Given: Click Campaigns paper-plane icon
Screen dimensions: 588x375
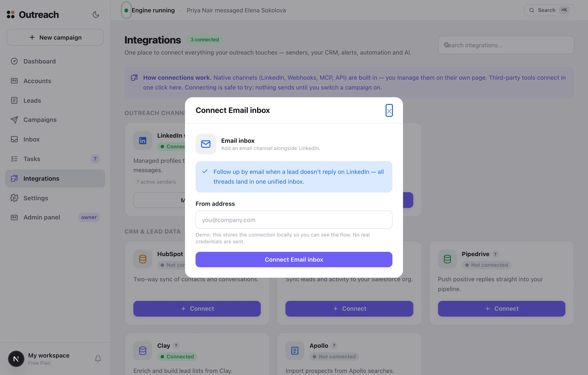Looking at the screenshot, I should coord(14,120).
